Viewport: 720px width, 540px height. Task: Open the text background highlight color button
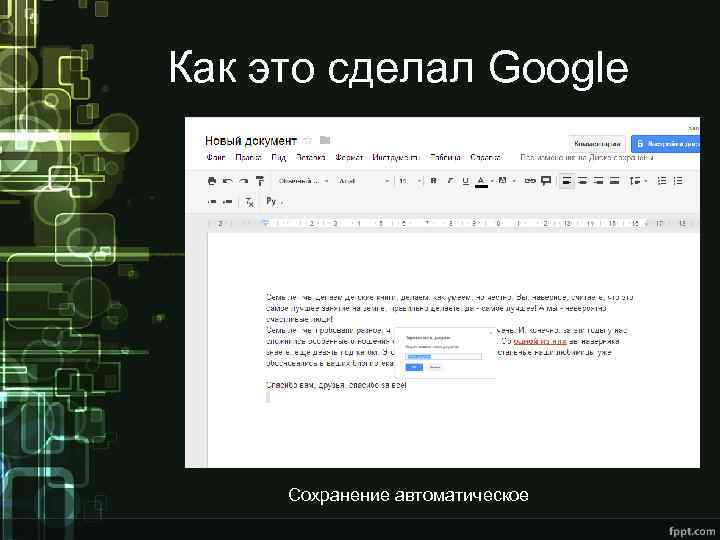502,181
